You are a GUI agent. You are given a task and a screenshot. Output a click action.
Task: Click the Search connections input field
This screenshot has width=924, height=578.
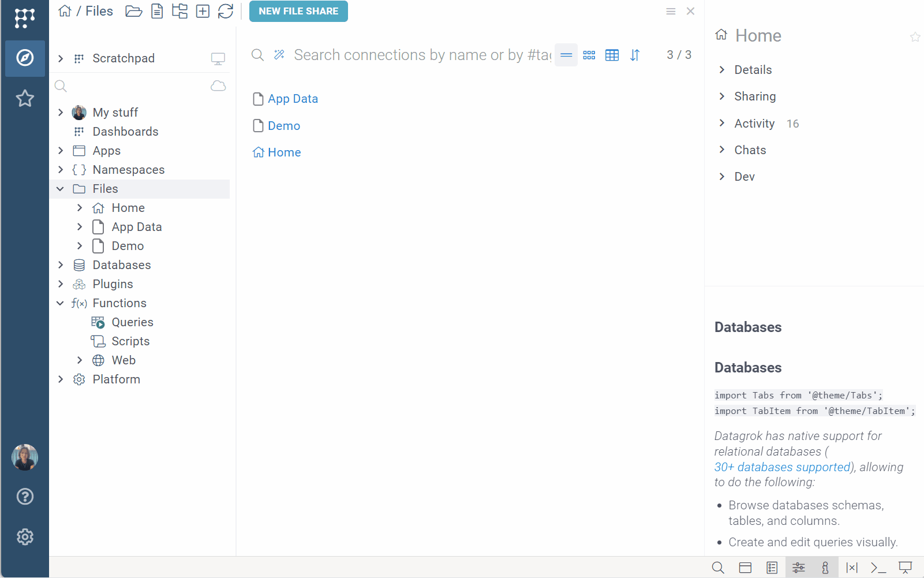421,55
